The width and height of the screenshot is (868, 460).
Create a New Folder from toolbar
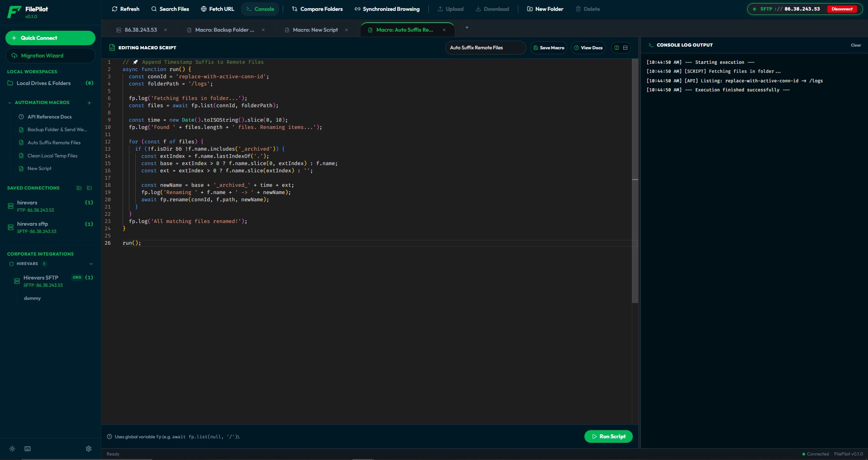click(545, 9)
